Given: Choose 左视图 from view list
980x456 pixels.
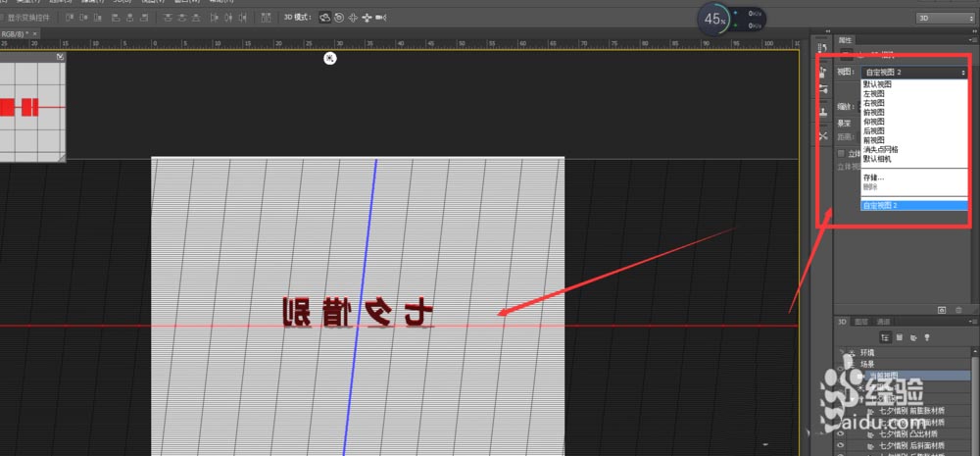Looking at the screenshot, I should pos(874,93).
